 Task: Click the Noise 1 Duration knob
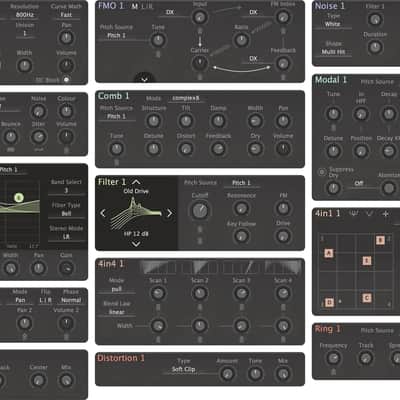click(375, 47)
